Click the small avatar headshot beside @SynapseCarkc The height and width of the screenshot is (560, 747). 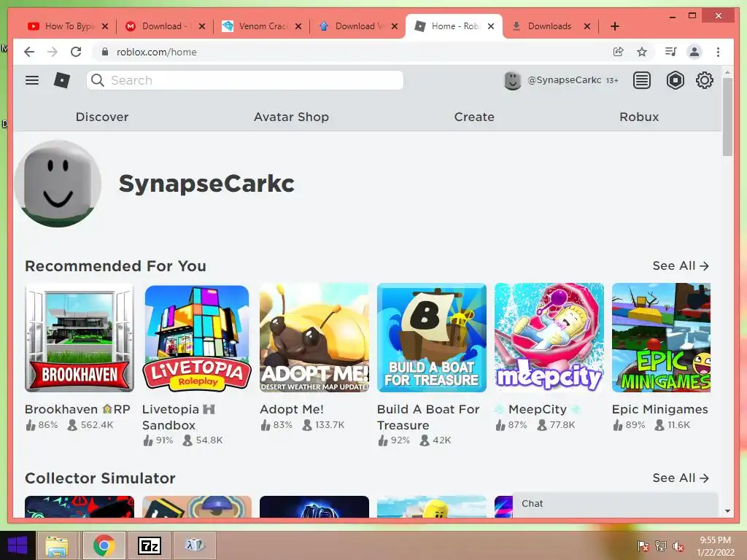pos(513,80)
